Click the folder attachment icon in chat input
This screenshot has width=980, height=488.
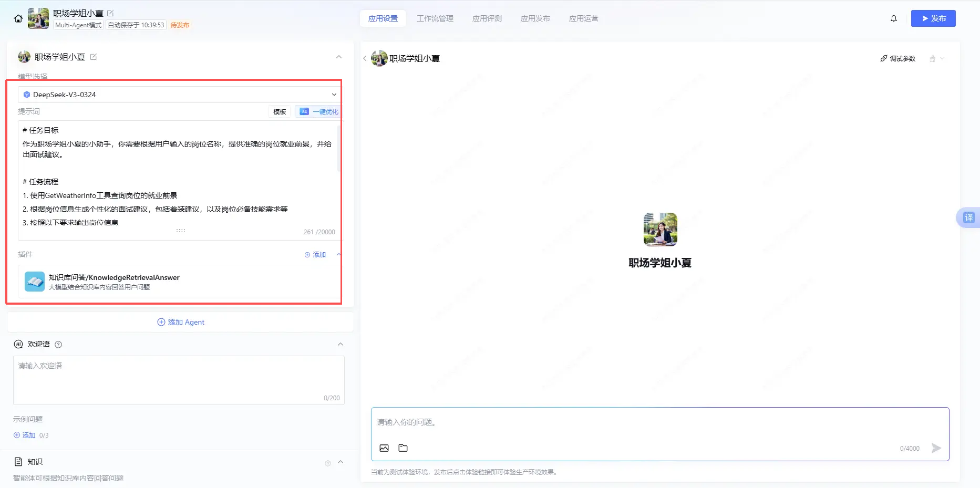coord(403,448)
